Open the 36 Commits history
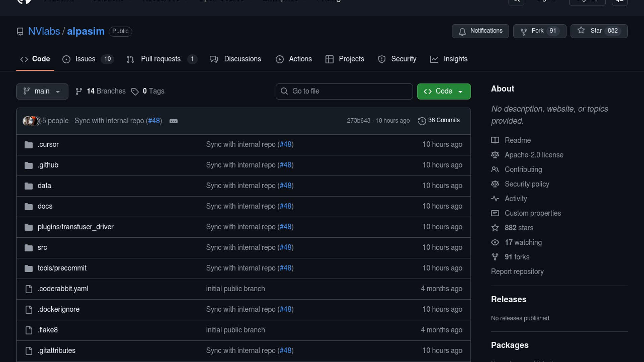This screenshot has width=644, height=362. [439, 120]
